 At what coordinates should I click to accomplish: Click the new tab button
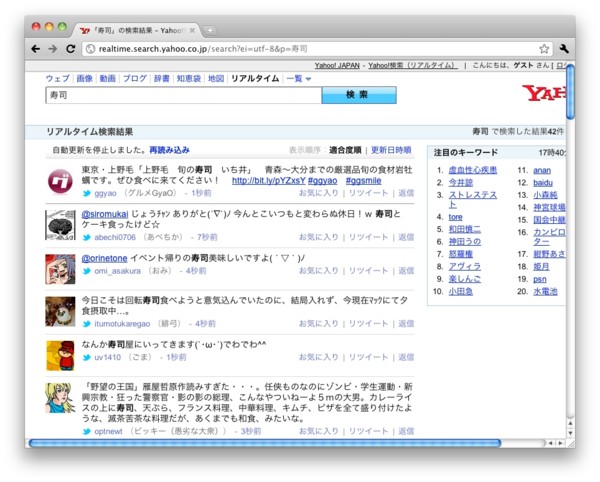coord(210,31)
